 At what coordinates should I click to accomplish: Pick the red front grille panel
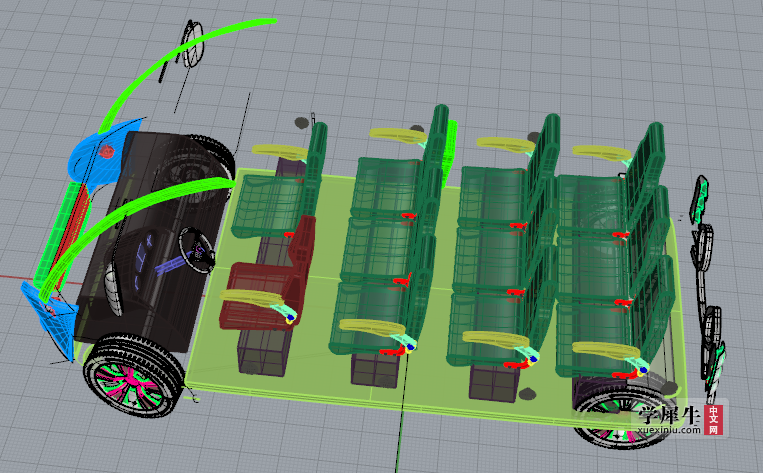click(74, 234)
